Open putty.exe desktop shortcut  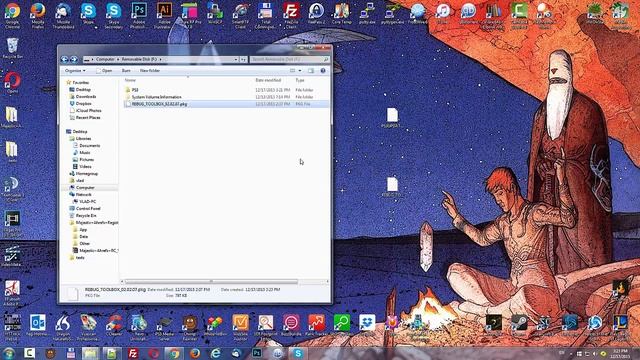point(367,14)
